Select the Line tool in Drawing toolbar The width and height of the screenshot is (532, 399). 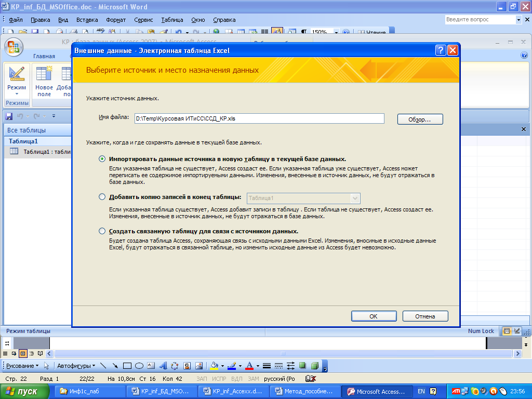[103, 366]
